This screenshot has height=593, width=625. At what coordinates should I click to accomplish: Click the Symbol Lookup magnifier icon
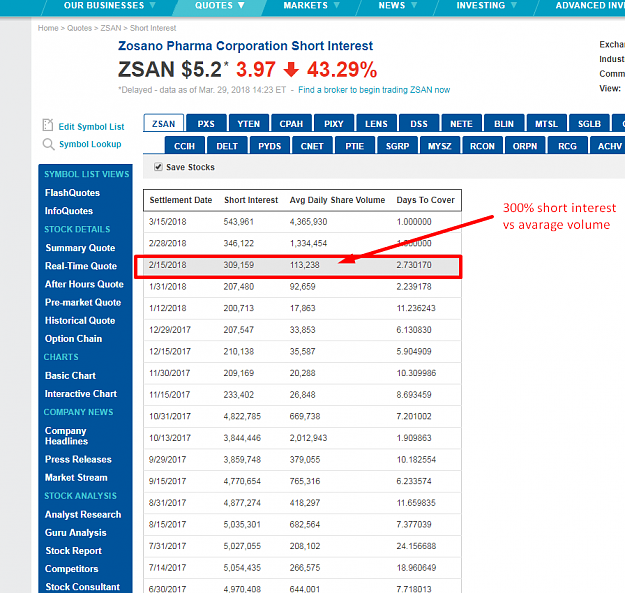click(48, 144)
